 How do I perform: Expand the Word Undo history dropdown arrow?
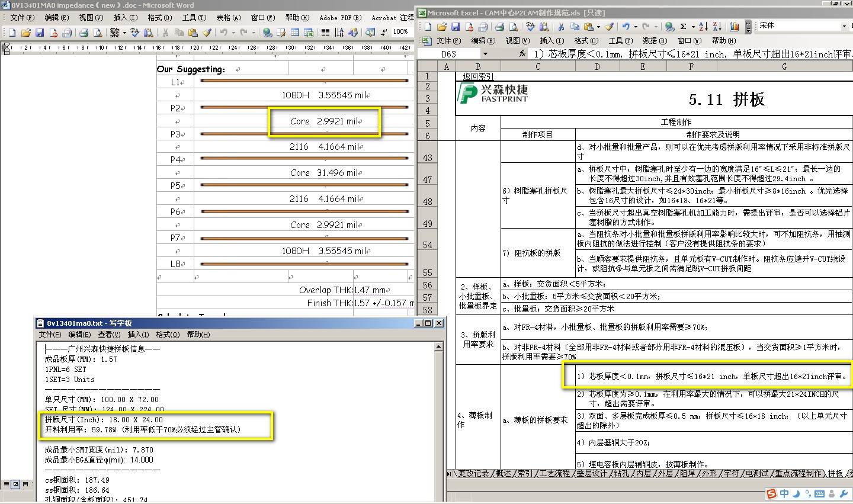(x=233, y=33)
